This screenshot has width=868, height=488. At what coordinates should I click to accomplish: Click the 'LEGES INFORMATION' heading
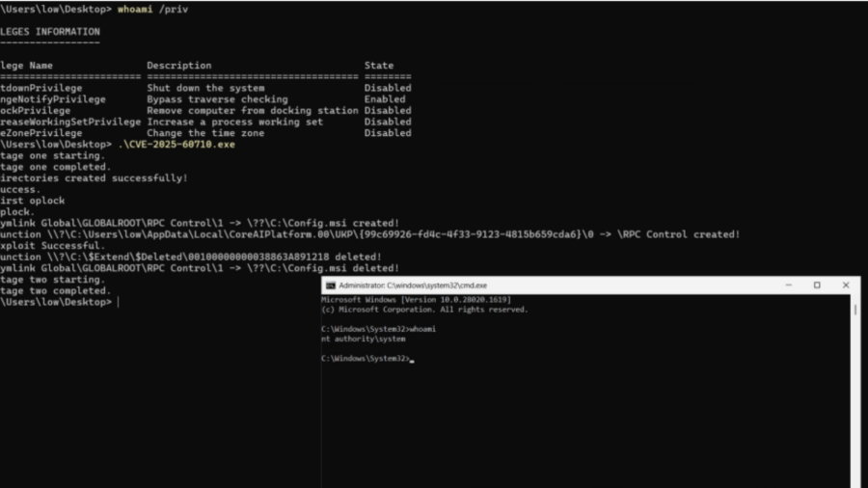50,32
